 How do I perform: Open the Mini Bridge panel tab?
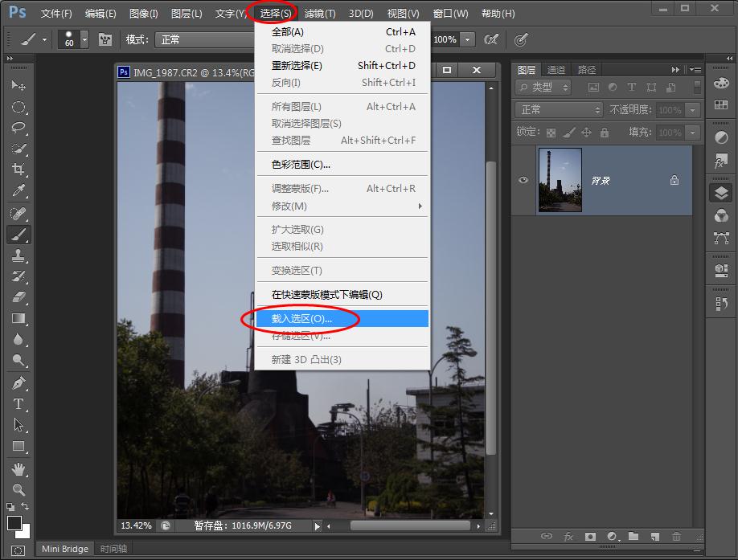(x=64, y=549)
